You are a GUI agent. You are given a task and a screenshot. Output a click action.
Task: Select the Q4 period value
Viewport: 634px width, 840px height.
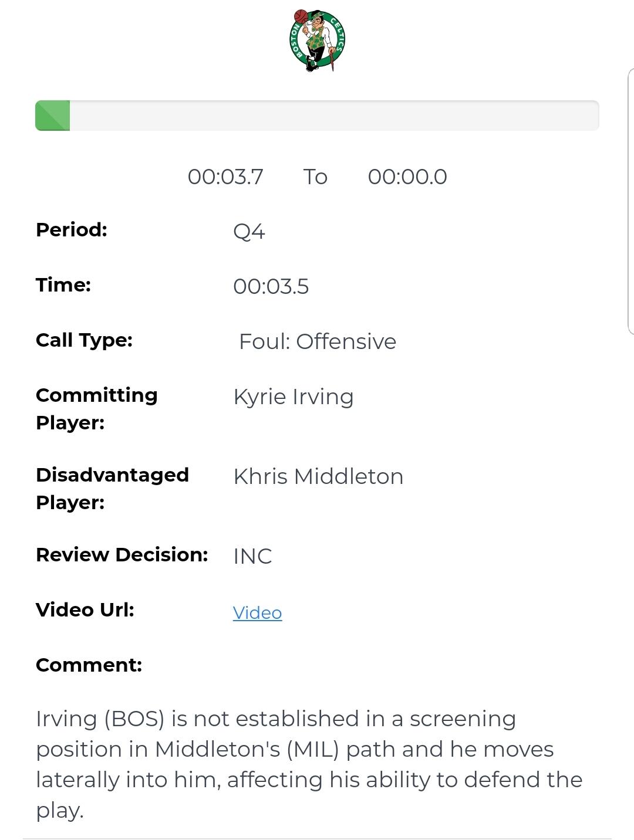coord(249,232)
